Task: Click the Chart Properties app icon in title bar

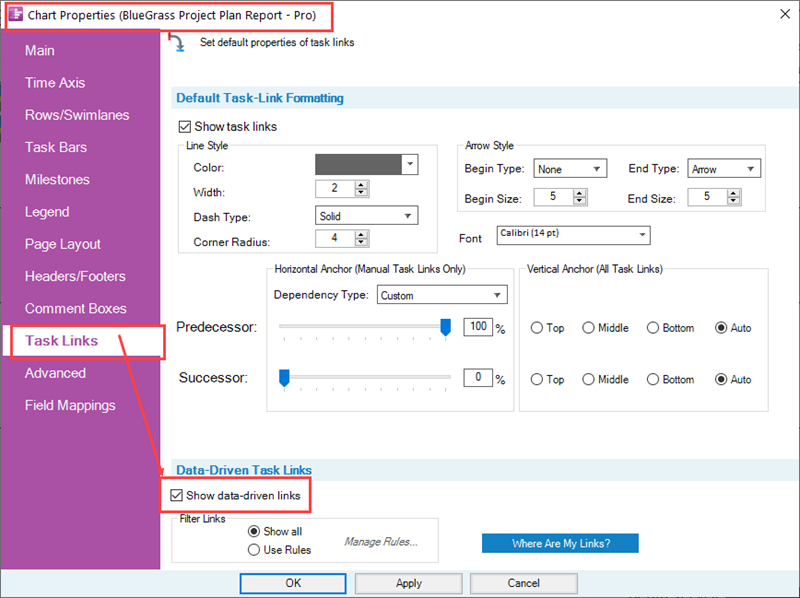Action: point(16,16)
